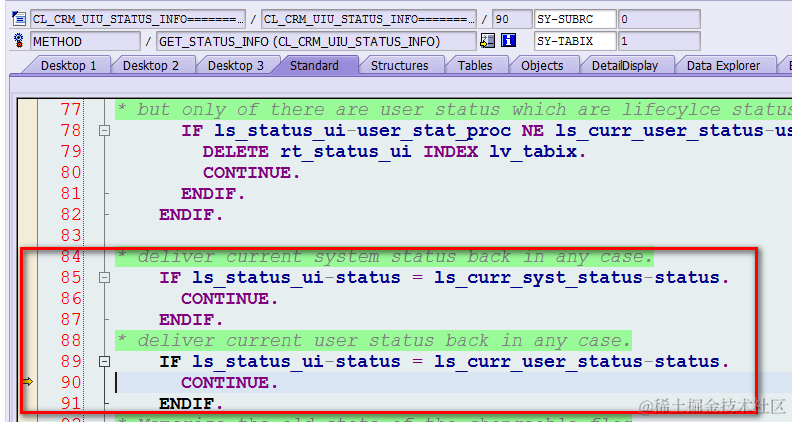Click the ENDIF statement on line 91
Viewport: 792px width, 422px height.
(x=190, y=403)
